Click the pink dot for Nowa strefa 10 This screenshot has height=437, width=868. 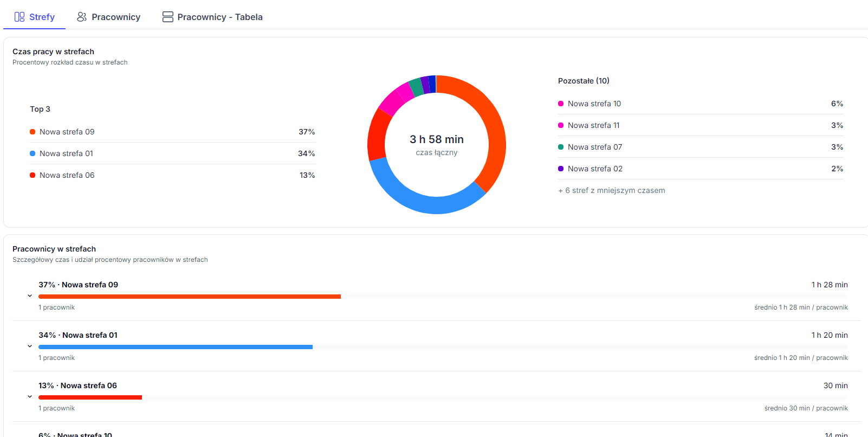561,104
